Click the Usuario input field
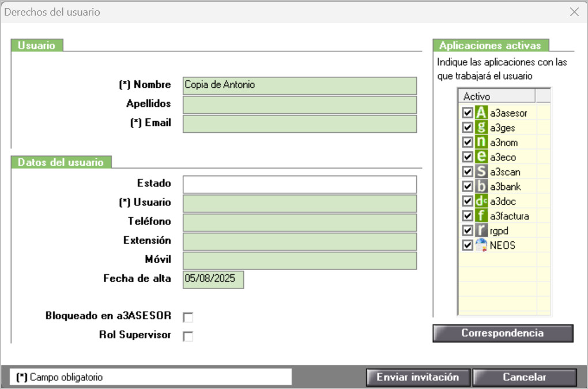588x389 pixels. pos(300,204)
